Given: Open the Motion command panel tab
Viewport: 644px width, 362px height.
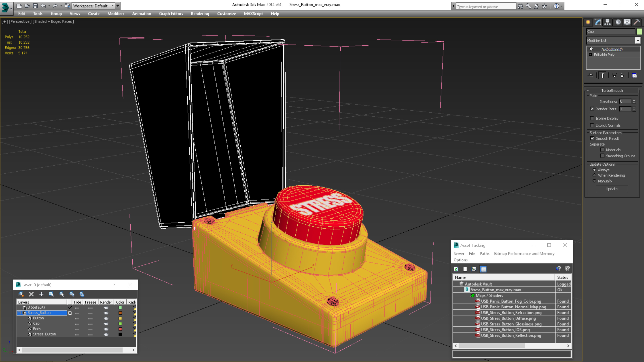Looking at the screenshot, I should pos(617,22).
